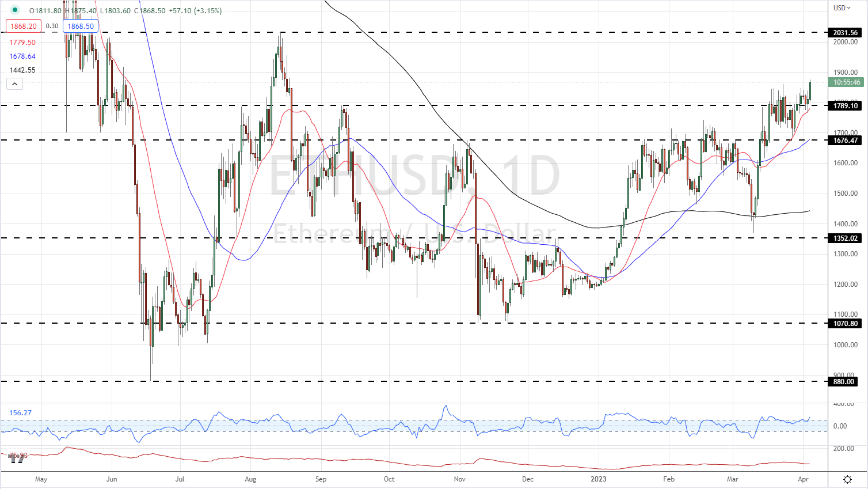Click the open price O1811.80
Viewport: 868px width, 489px height.
45,10
